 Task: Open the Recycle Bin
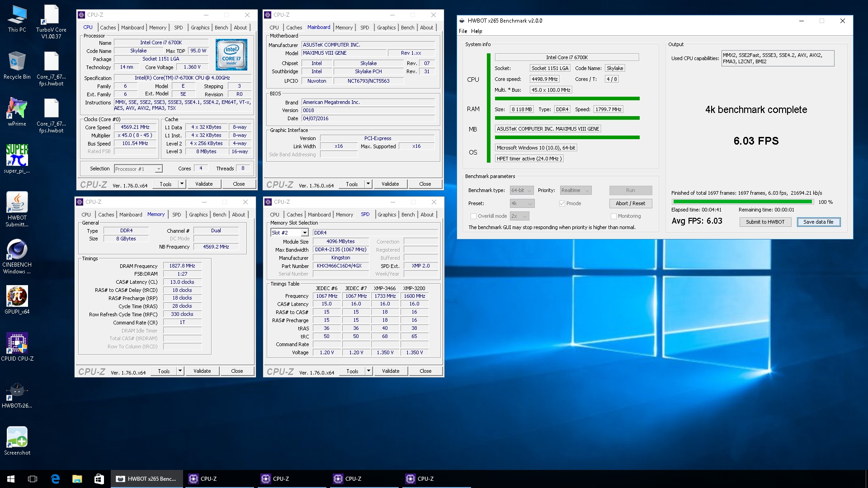point(17,66)
